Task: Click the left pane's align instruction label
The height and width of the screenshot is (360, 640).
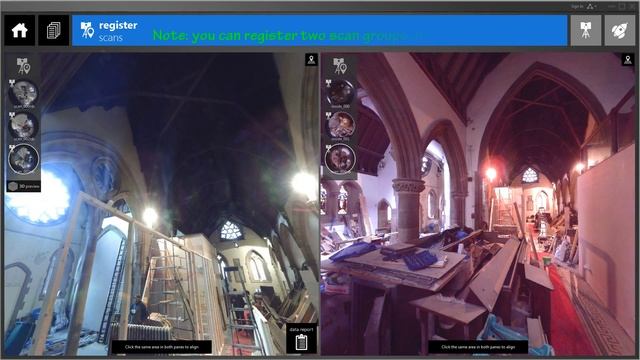Action: point(162,347)
